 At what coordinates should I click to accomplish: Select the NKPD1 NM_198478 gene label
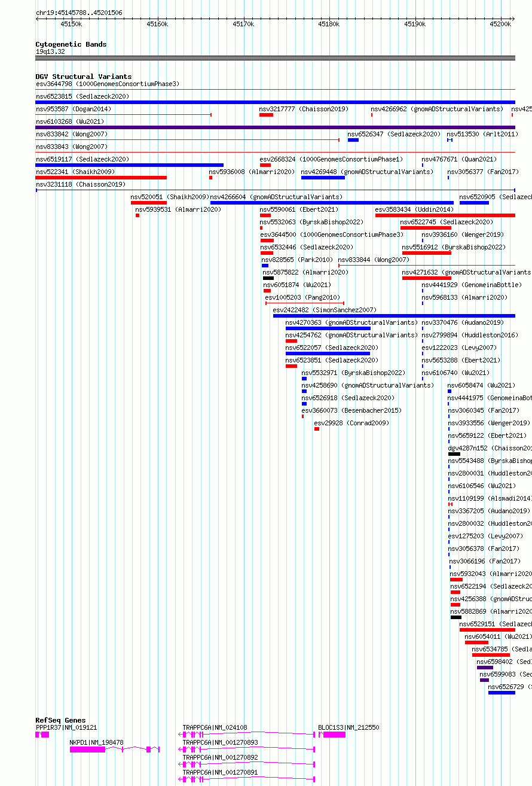(97, 742)
